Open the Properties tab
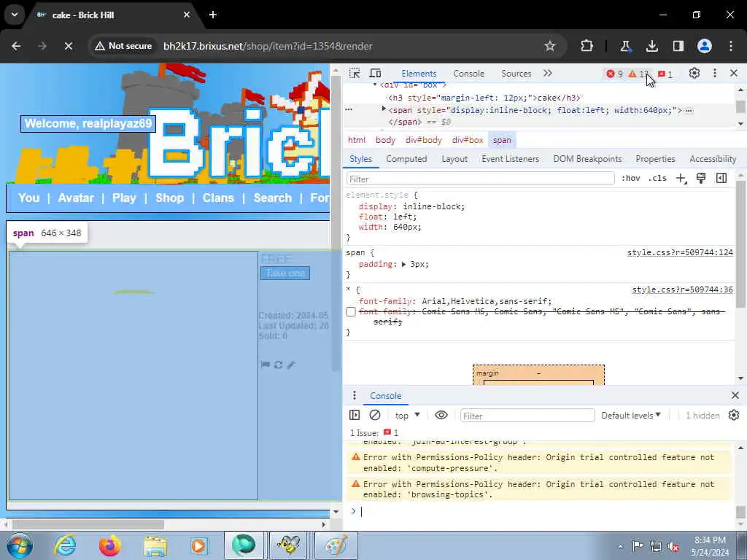Image resolution: width=747 pixels, height=560 pixels. tap(655, 159)
